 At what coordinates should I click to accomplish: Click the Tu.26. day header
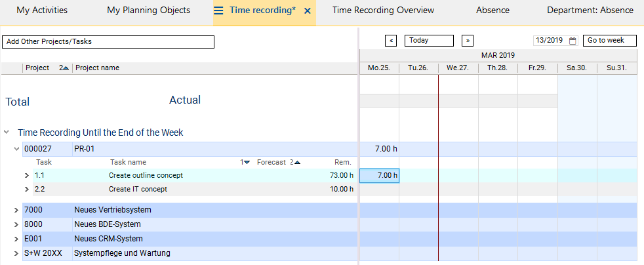pyautogui.click(x=418, y=68)
